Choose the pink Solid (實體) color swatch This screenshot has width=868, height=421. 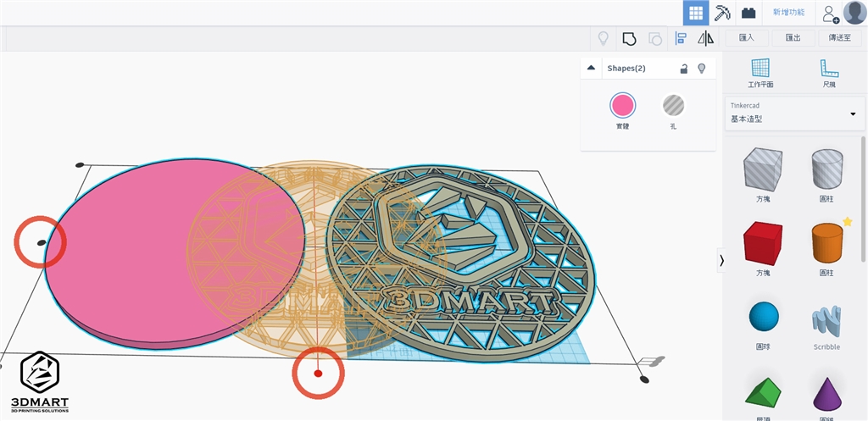point(622,106)
